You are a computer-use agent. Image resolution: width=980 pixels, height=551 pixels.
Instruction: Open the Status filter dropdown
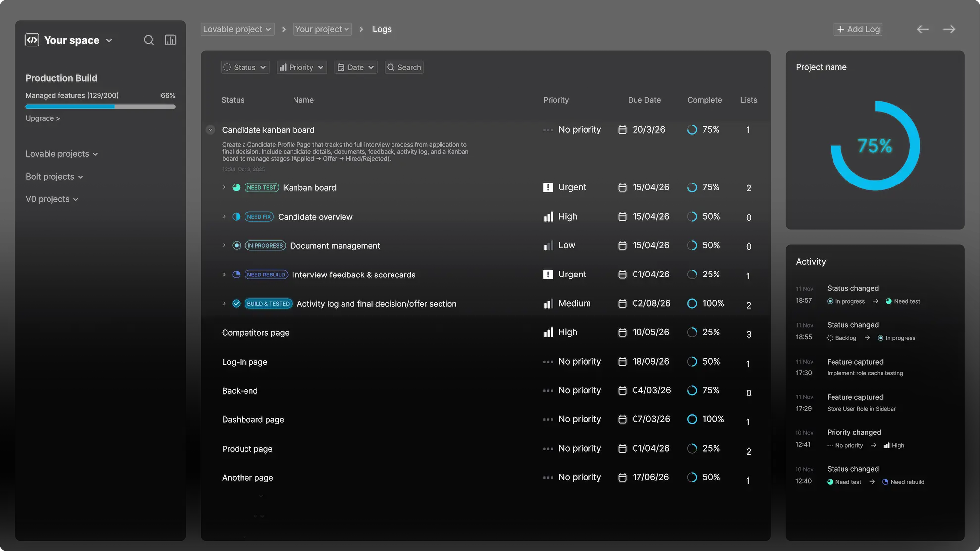245,67
